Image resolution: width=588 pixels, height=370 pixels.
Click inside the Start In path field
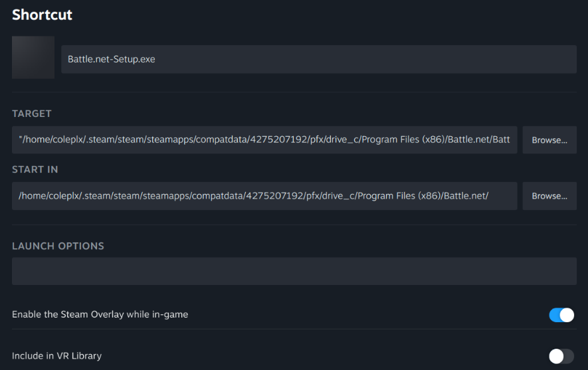point(264,196)
